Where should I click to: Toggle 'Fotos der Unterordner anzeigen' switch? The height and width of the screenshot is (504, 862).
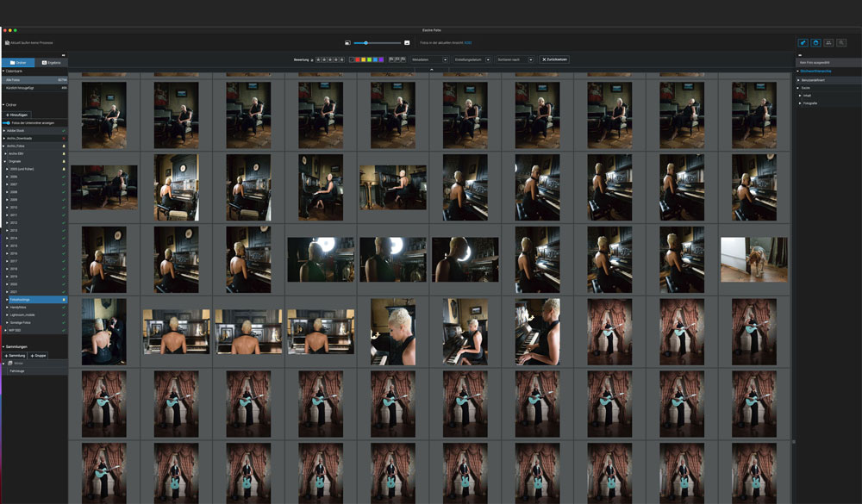(x=7, y=122)
